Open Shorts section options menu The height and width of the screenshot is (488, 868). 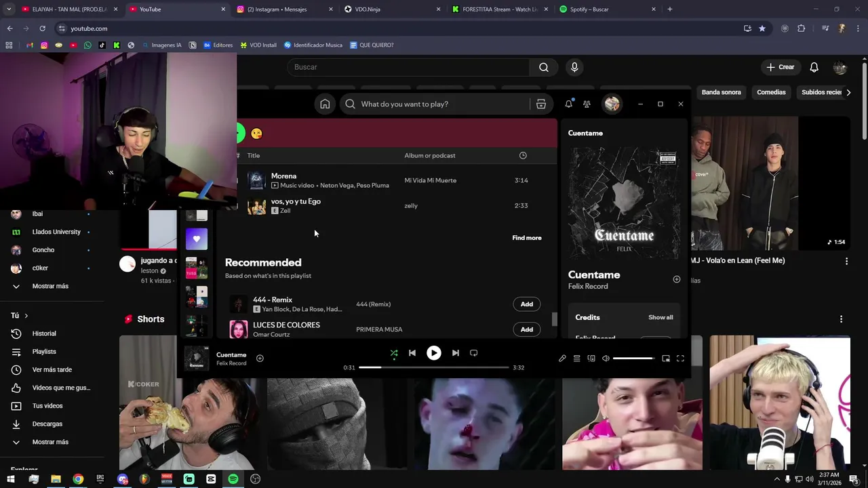point(841,319)
